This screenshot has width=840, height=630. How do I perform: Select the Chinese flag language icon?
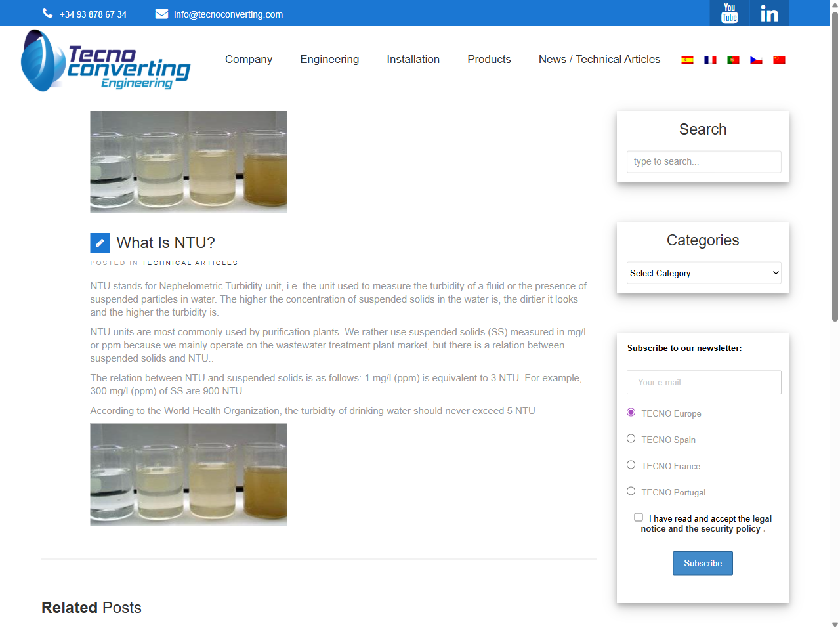click(x=779, y=59)
